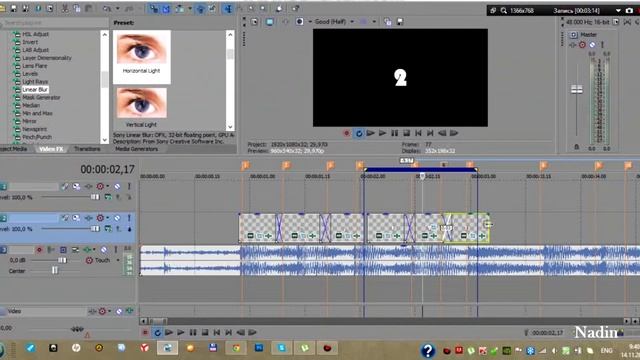640x360 pixels.
Task: Click FX list scrollbar down arrow
Action: click(x=104, y=140)
